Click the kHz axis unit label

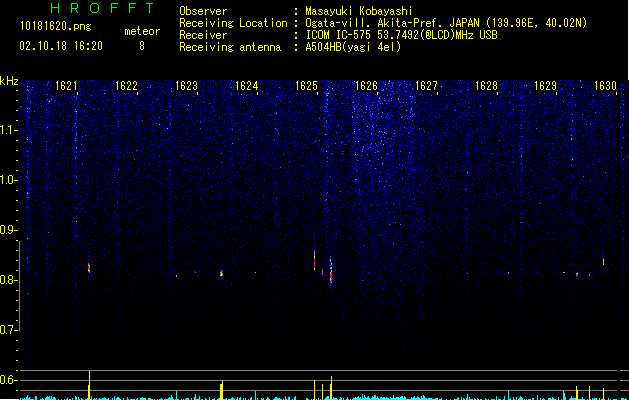click(x=9, y=81)
